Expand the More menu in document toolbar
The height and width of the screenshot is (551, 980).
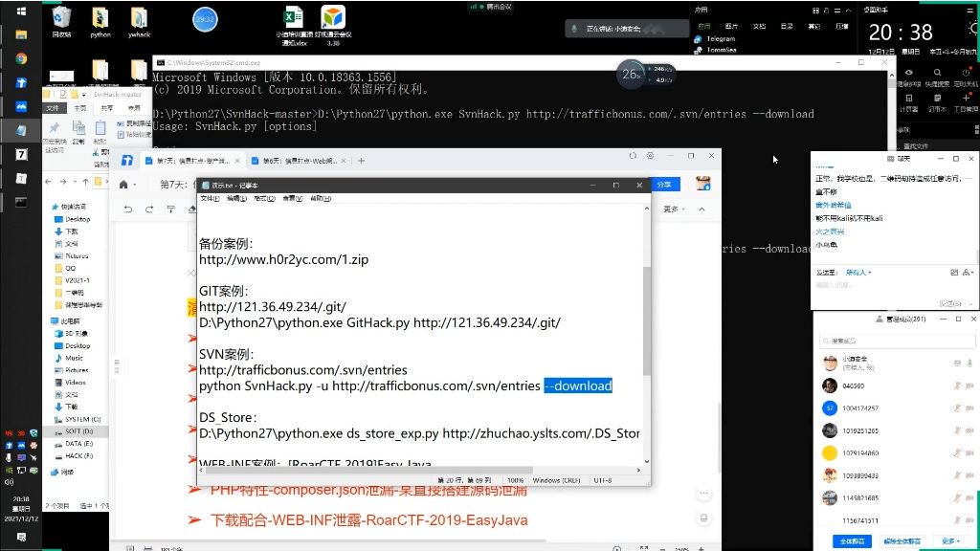[x=674, y=209]
